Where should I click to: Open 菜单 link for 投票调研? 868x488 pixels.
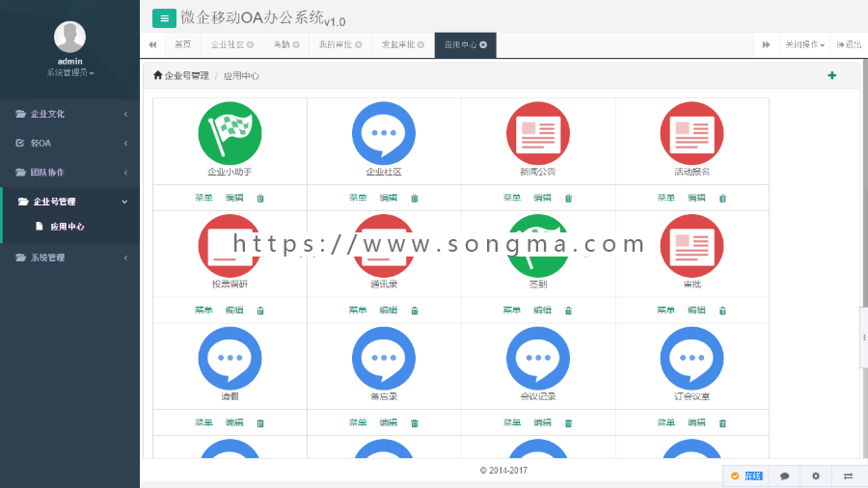pos(203,310)
